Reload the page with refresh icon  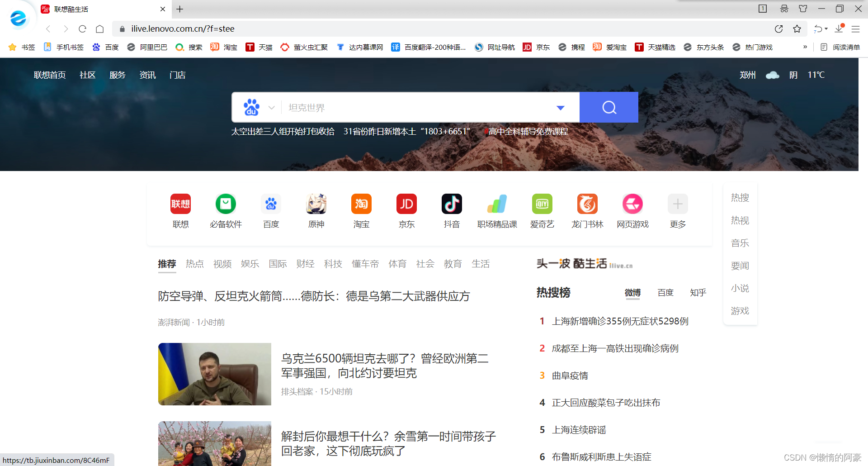tap(82, 29)
